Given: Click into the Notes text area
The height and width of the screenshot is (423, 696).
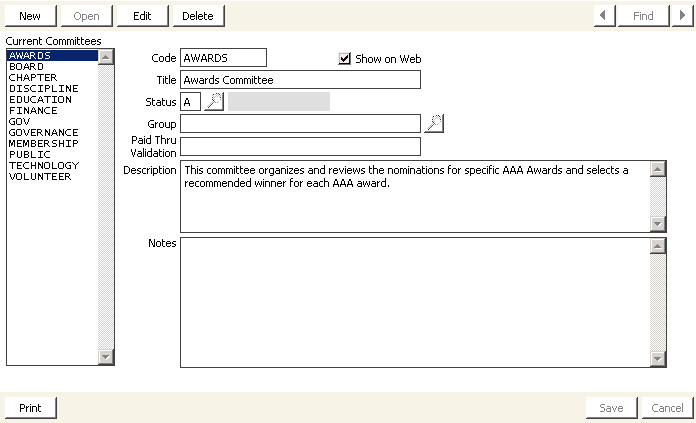Looking at the screenshot, I should click(415, 302).
